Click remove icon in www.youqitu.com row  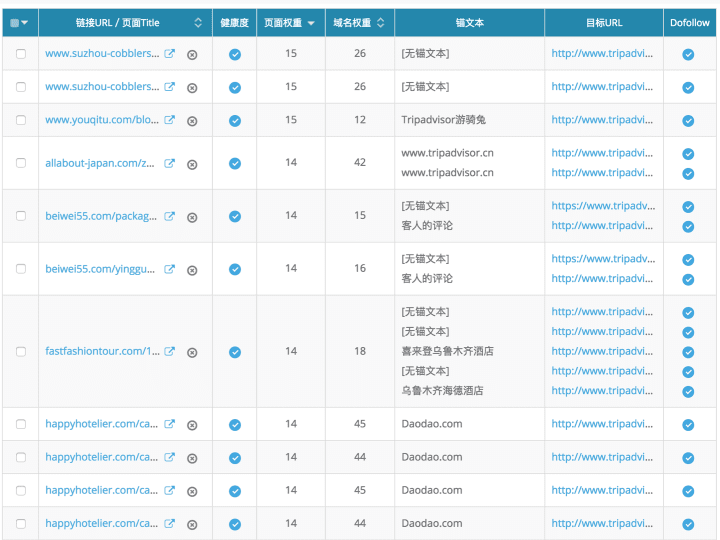192,121
